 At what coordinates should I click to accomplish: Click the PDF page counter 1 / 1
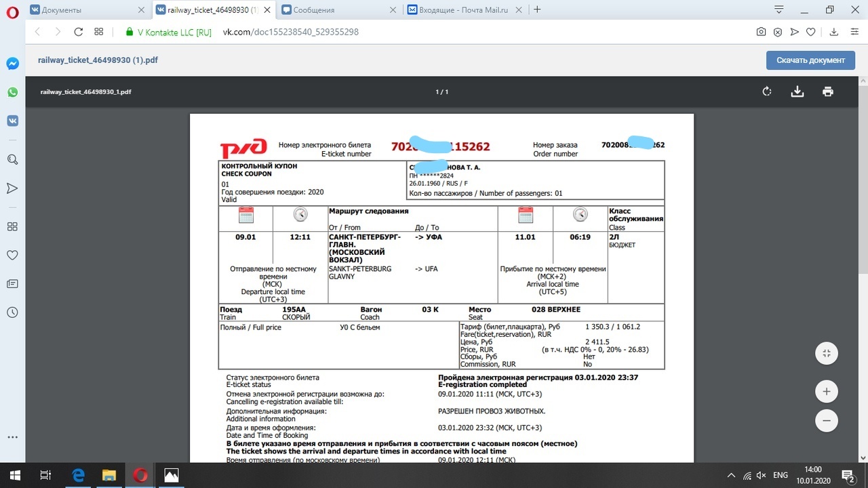tap(442, 91)
